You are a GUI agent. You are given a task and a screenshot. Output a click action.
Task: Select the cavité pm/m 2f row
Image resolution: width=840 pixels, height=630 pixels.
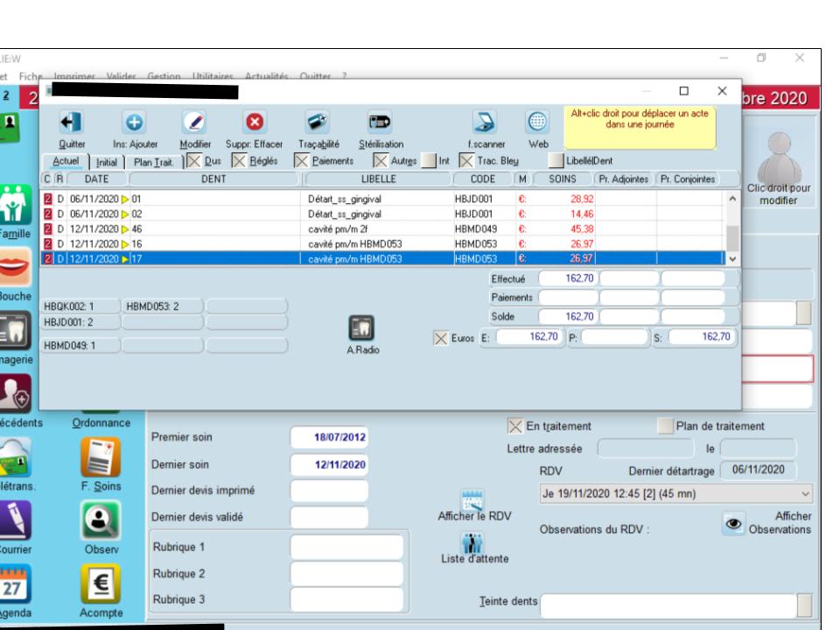coord(350,228)
